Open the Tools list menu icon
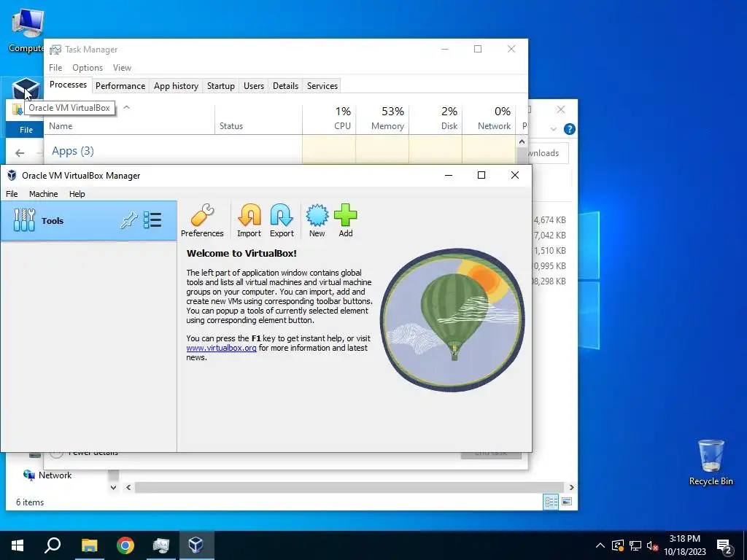The height and width of the screenshot is (560, 747). (x=152, y=220)
